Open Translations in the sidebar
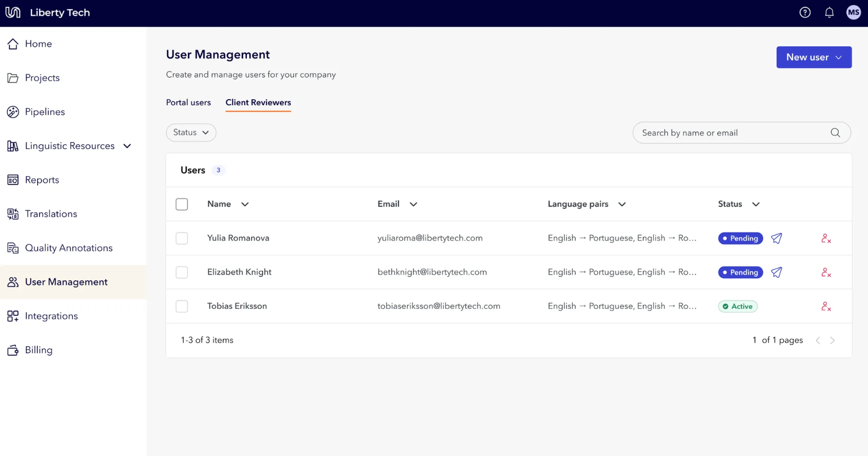868x456 pixels. click(73, 214)
